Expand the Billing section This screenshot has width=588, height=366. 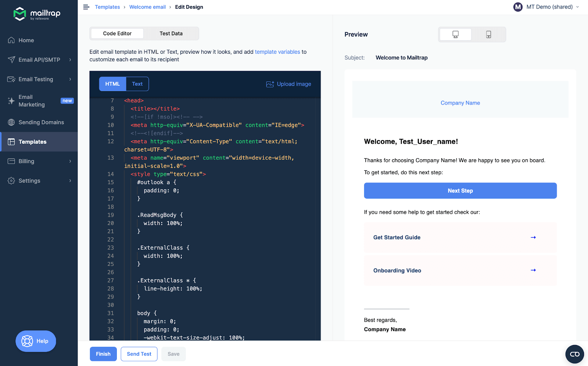tap(25, 161)
